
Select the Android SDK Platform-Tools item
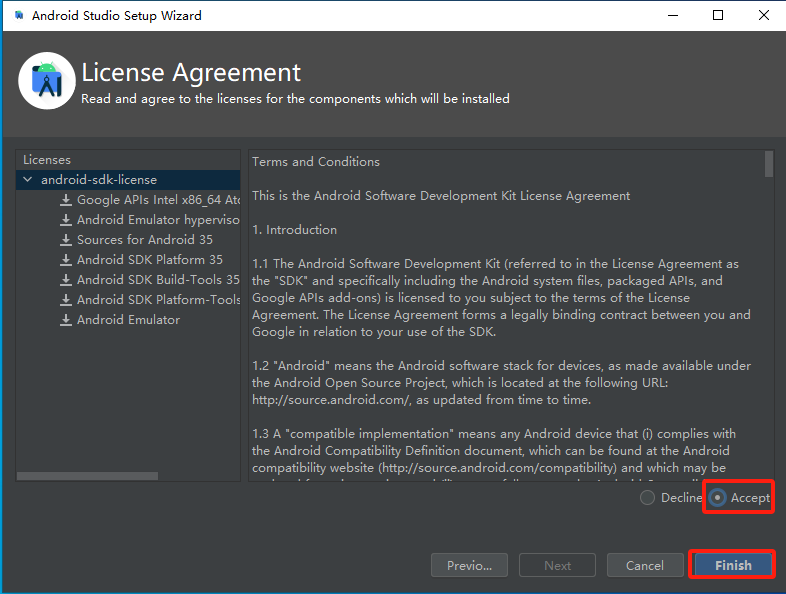[x=158, y=300]
